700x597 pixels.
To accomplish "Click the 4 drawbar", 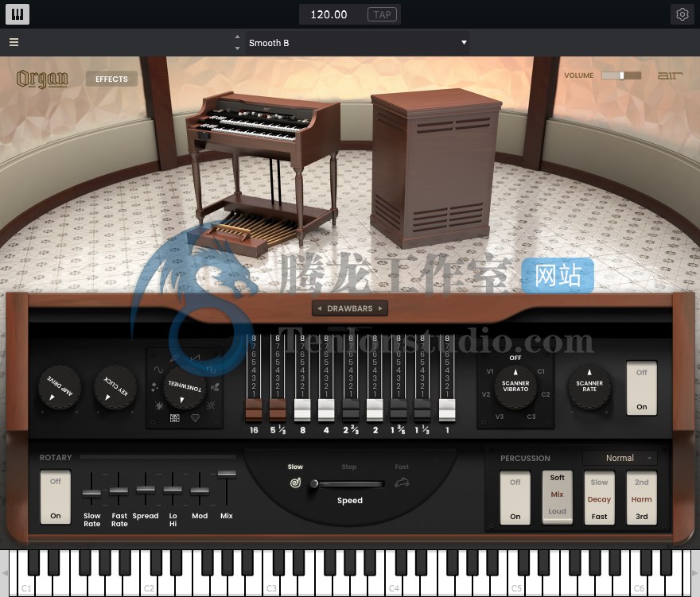I will [x=326, y=410].
